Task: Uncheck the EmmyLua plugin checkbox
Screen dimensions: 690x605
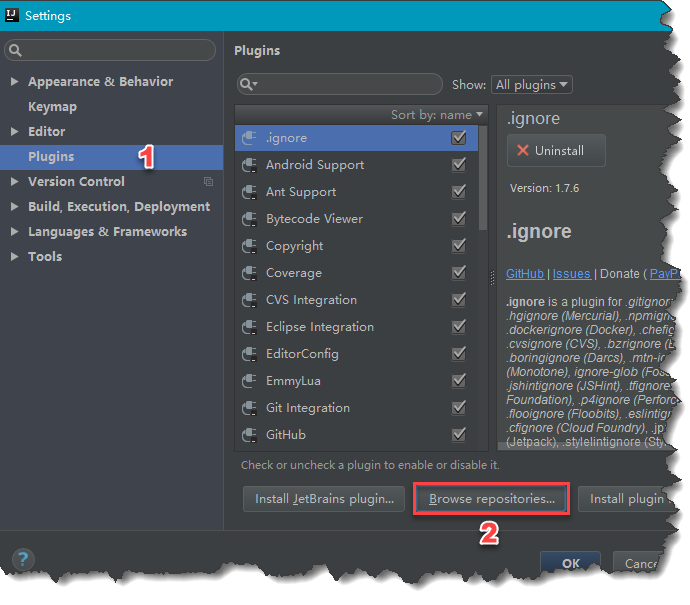Action: 459,381
